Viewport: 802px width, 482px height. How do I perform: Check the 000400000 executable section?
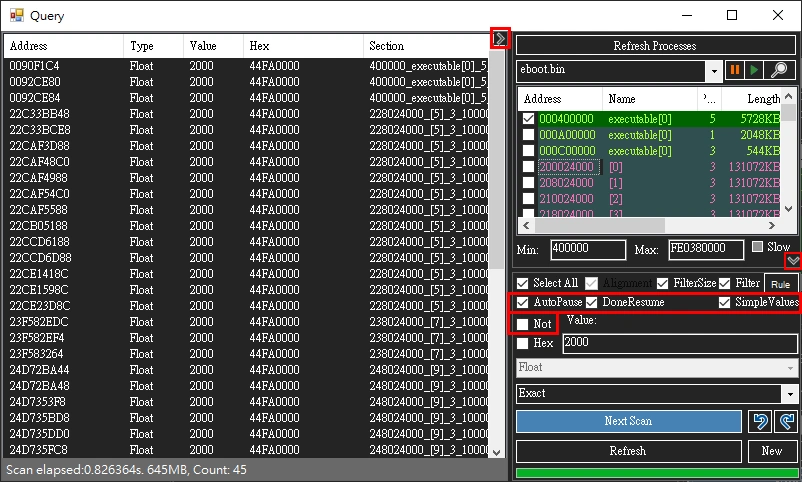point(528,119)
